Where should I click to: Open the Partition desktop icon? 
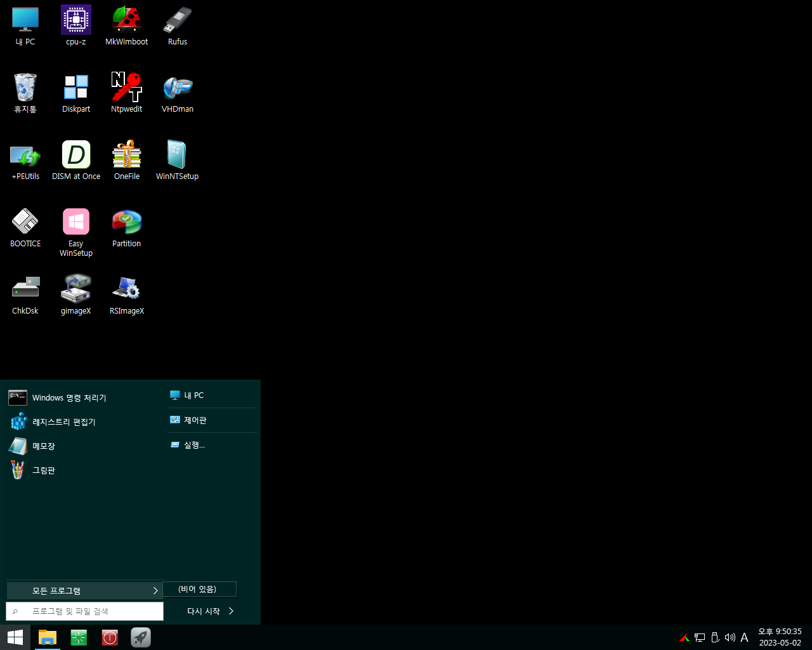click(x=127, y=228)
